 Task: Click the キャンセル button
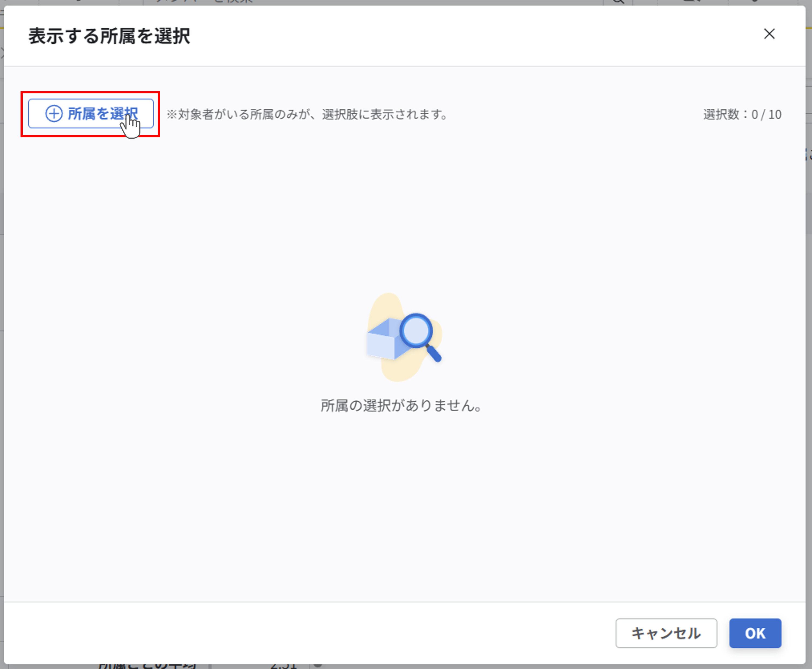(666, 633)
